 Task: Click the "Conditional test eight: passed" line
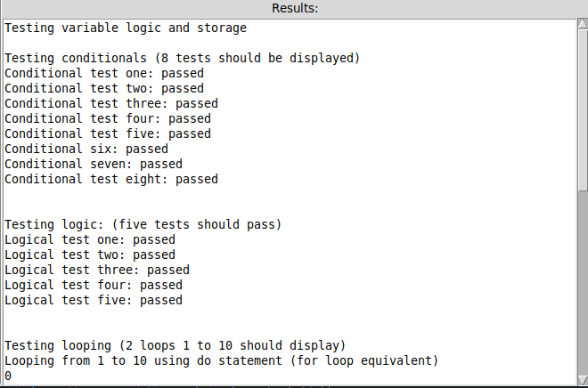tap(111, 179)
